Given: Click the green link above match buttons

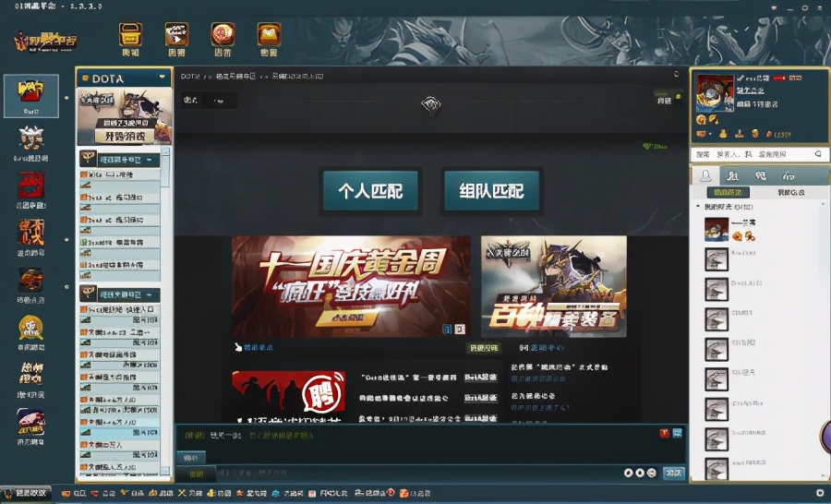Looking at the screenshot, I should pos(655,146).
